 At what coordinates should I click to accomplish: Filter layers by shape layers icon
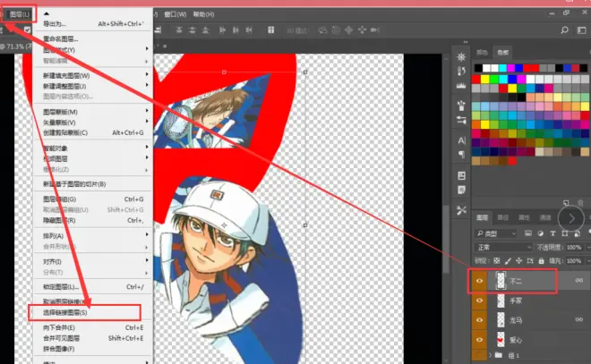point(565,233)
